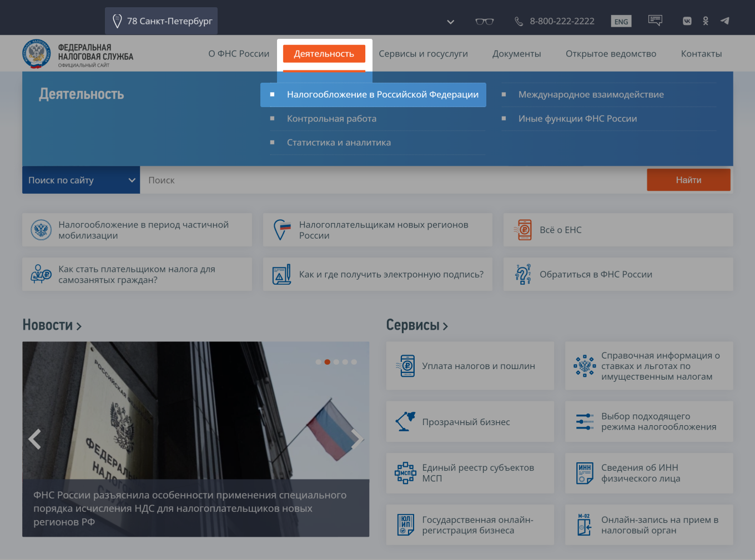
Task: Open the 'Документы' menu item
Action: (x=516, y=54)
